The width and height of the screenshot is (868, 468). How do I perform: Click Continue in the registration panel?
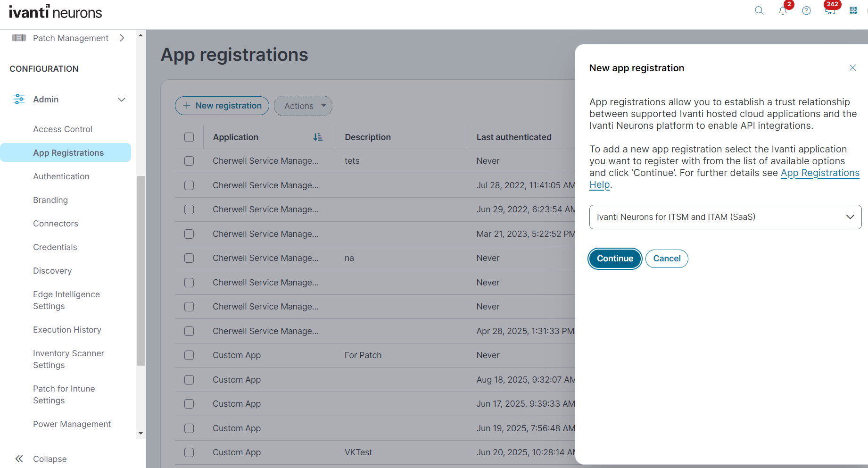point(614,259)
